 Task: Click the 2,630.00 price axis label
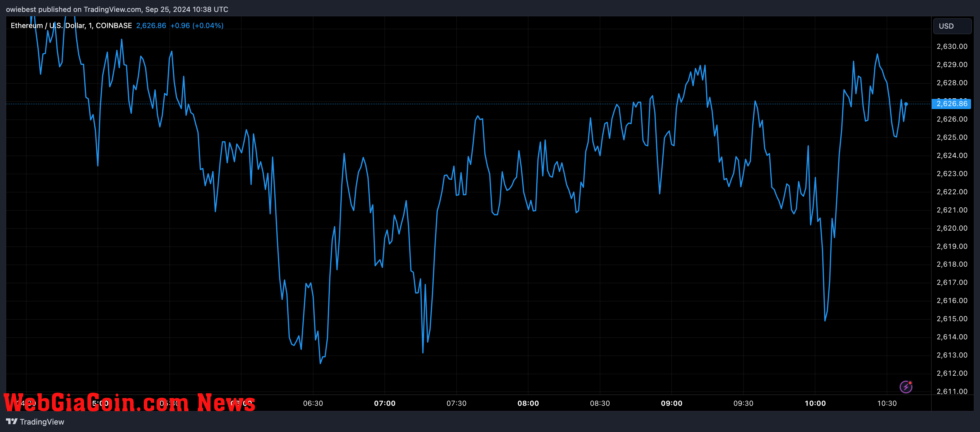pyautogui.click(x=952, y=46)
